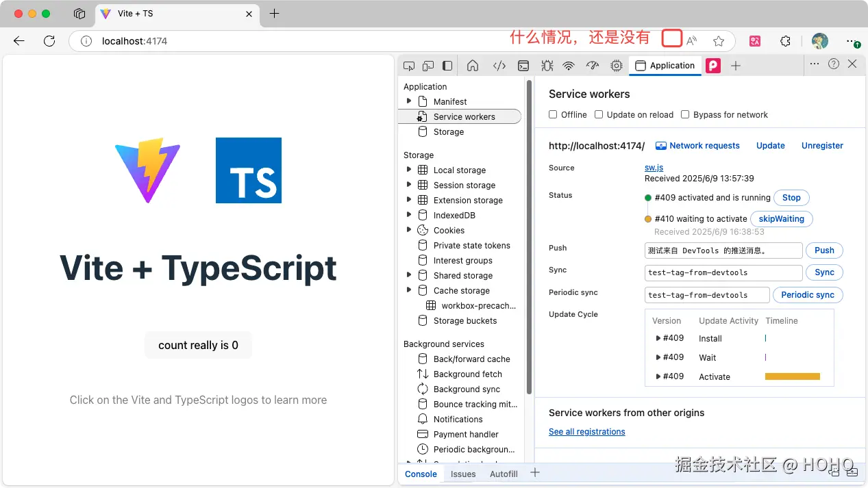868x488 pixels.
Task: Add another tool with the toolbar plus icon
Action: (736, 66)
